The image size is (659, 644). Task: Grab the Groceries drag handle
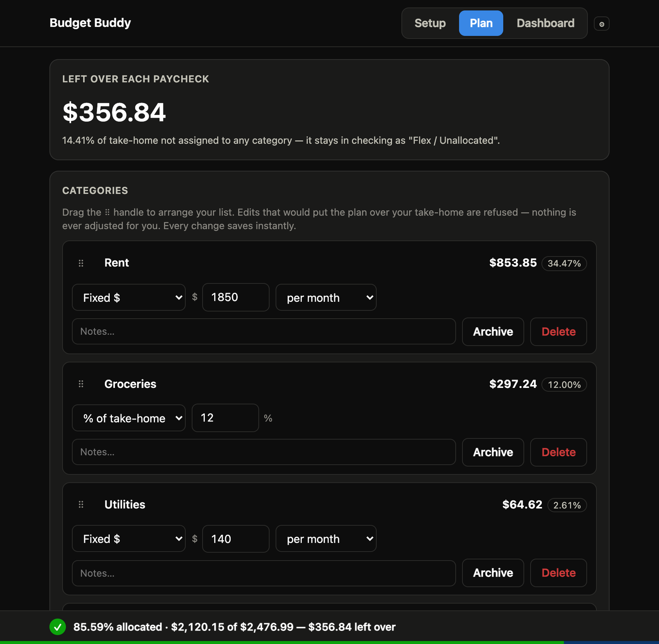(x=81, y=384)
